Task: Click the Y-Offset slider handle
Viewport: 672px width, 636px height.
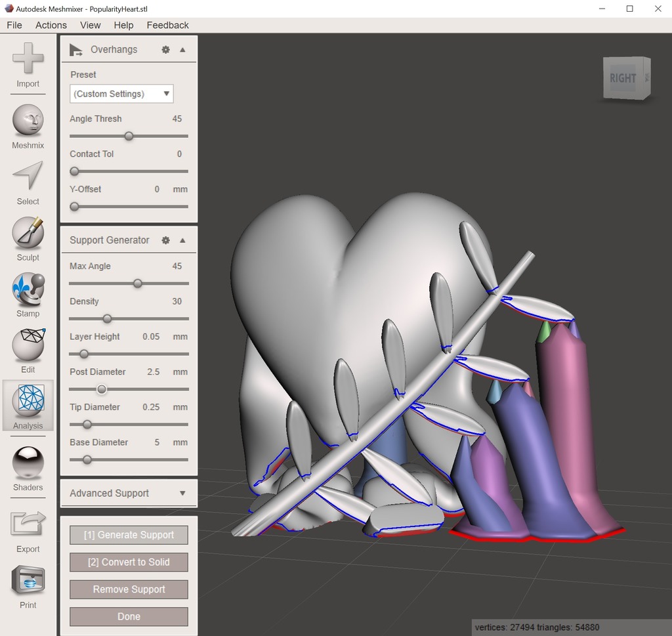Action: coord(75,207)
